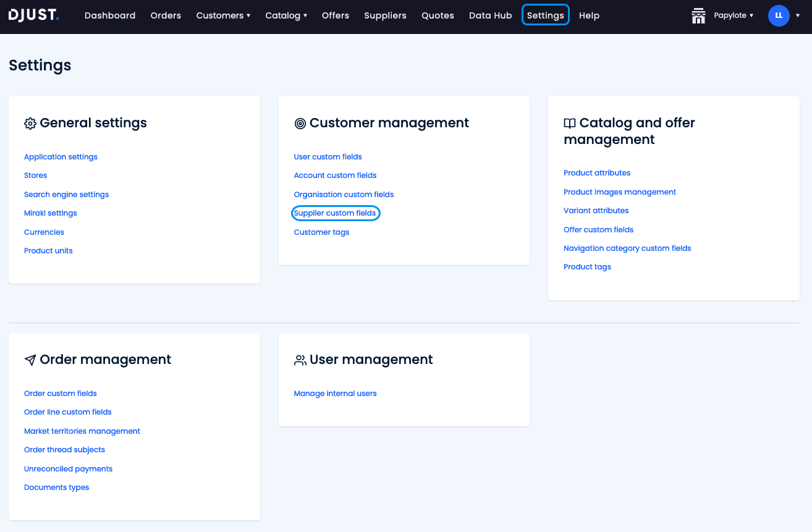Click the Papylote store icon

click(x=698, y=15)
